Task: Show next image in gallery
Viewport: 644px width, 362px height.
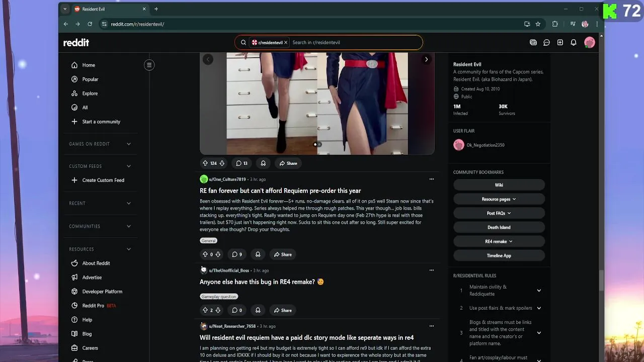Action: click(426, 59)
